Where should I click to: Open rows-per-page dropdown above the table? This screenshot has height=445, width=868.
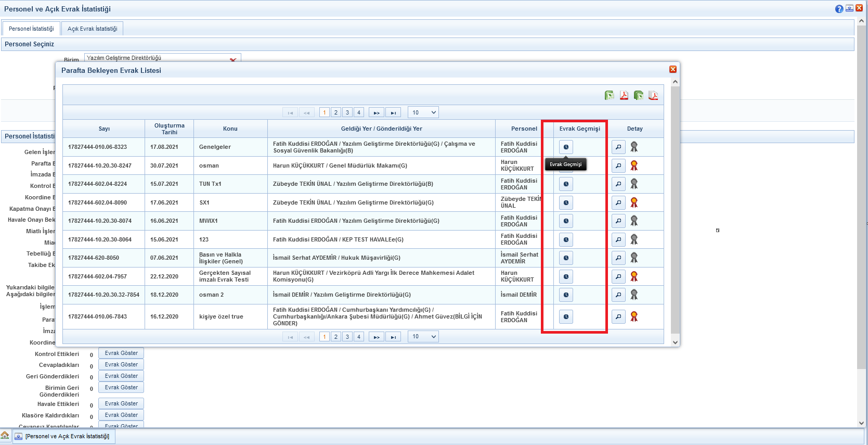coord(423,112)
